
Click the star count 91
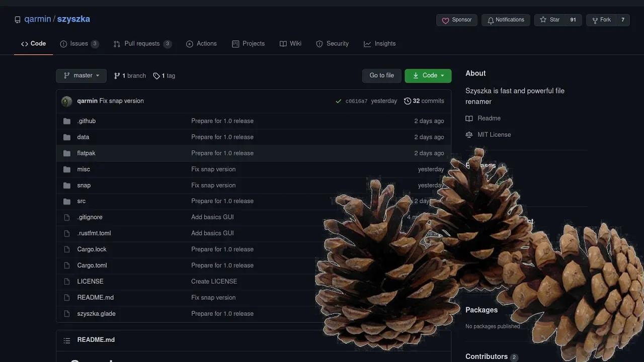click(x=573, y=20)
